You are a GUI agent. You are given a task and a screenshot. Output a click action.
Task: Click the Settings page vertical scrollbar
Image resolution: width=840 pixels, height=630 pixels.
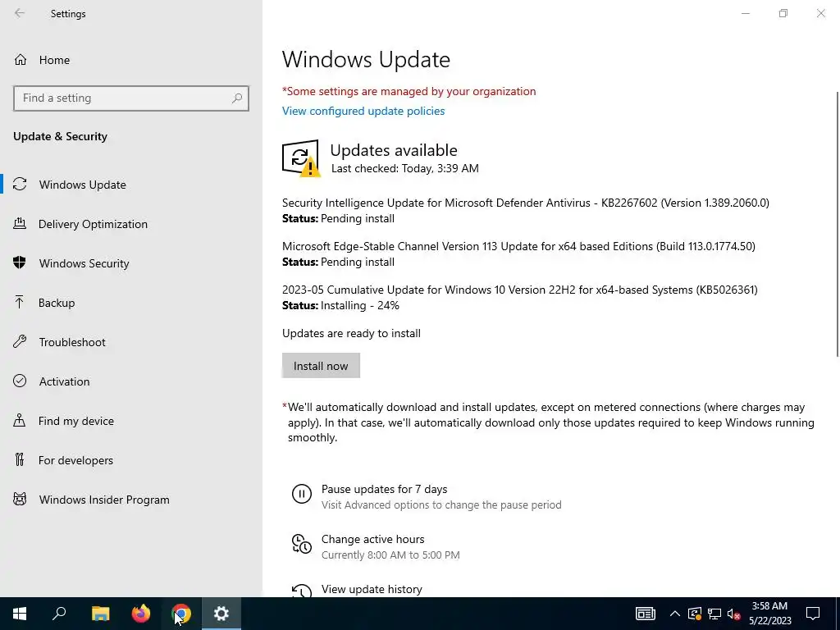(x=837, y=224)
